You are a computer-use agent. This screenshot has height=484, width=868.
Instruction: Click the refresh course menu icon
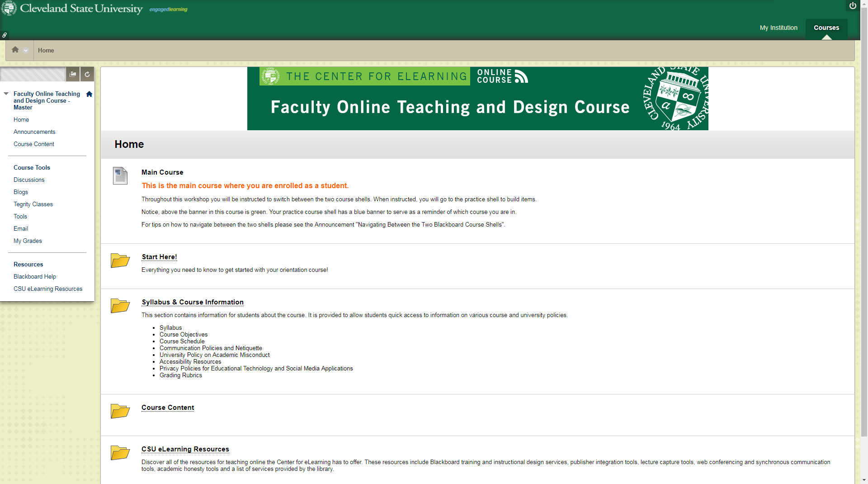click(87, 74)
